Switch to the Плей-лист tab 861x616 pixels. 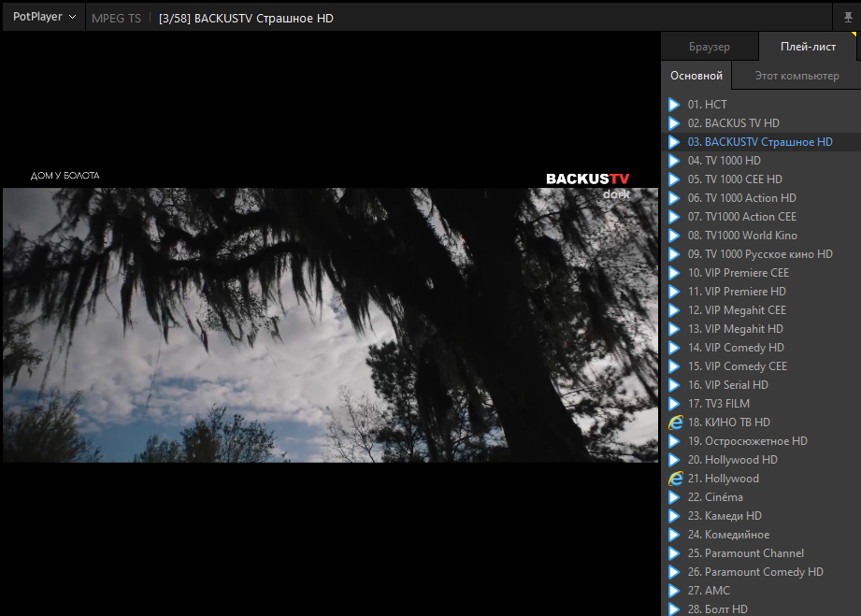808,47
